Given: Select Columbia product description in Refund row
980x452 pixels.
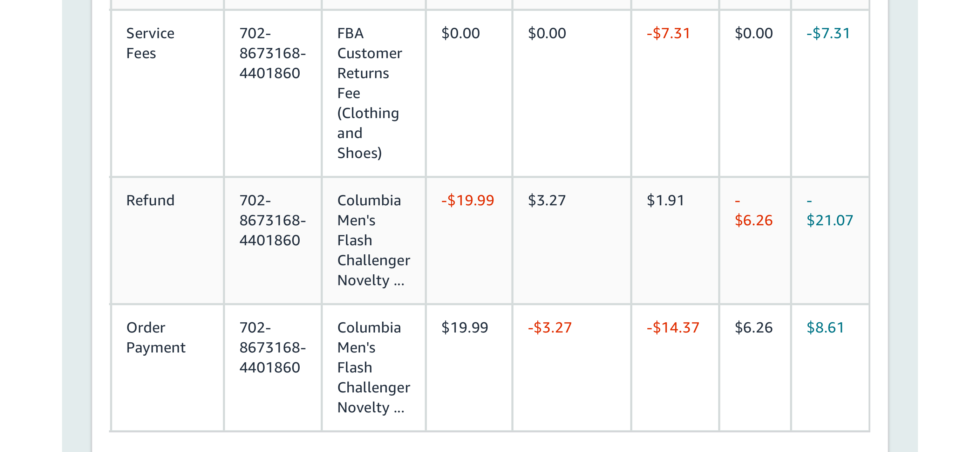Looking at the screenshot, I should [x=374, y=240].
